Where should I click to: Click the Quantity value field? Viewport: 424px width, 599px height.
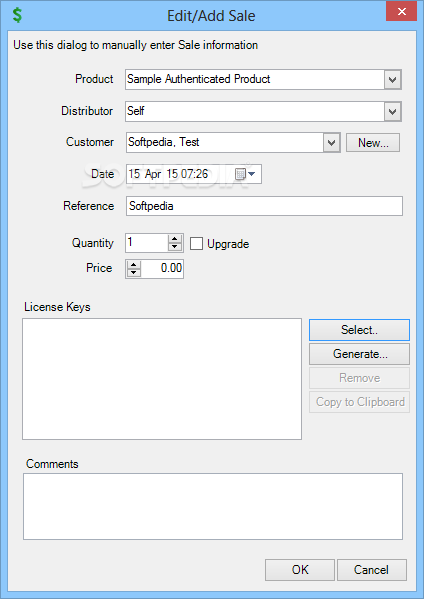point(147,243)
